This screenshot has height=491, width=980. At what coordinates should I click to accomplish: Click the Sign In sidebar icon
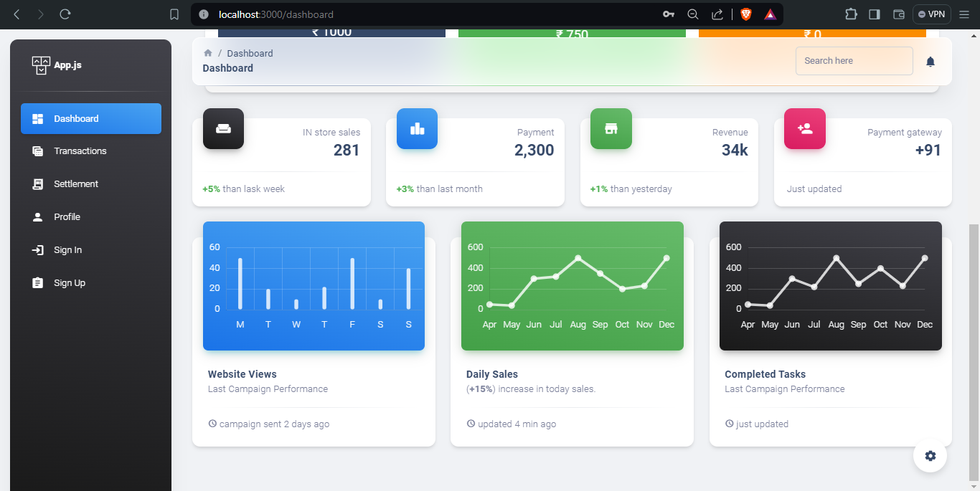pos(37,249)
